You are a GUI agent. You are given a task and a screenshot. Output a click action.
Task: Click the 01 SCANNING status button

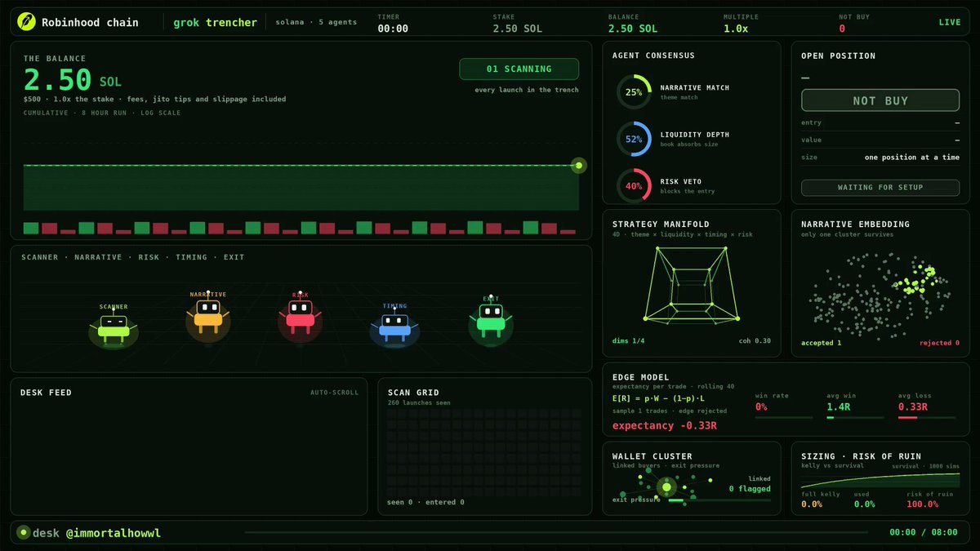[x=519, y=69]
